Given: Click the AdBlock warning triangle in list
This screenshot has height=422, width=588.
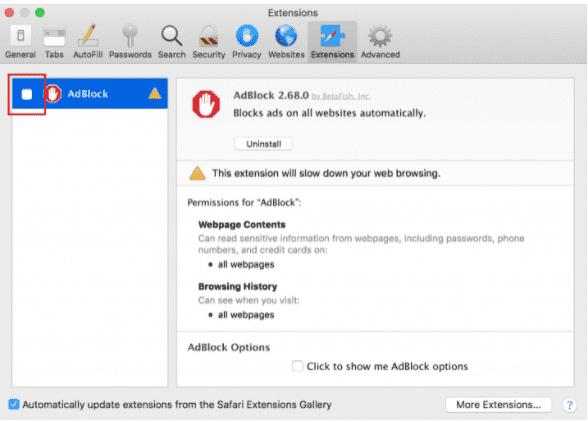Looking at the screenshot, I should point(154,93).
